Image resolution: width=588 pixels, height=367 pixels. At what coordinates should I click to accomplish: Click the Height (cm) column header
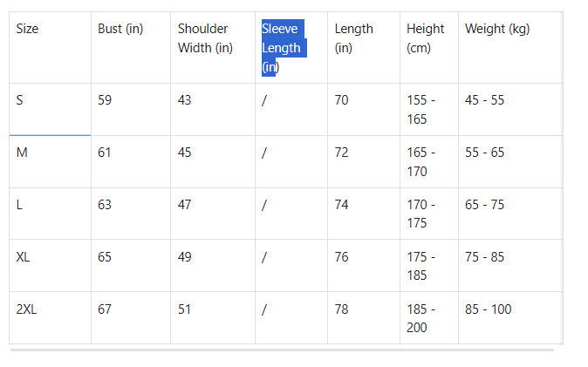[425, 38]
